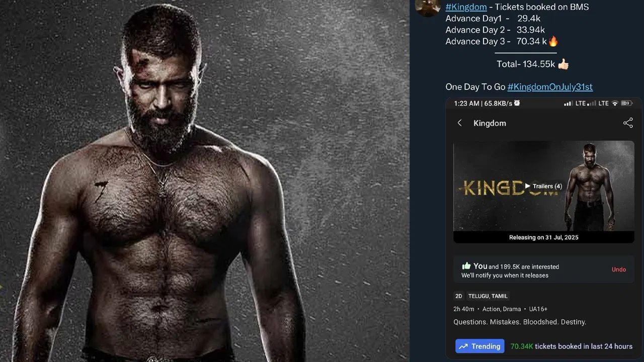The height and width of the screenshot is (362, 644).
Task: Tap the share icon in app header
Action: click(628, 123)
